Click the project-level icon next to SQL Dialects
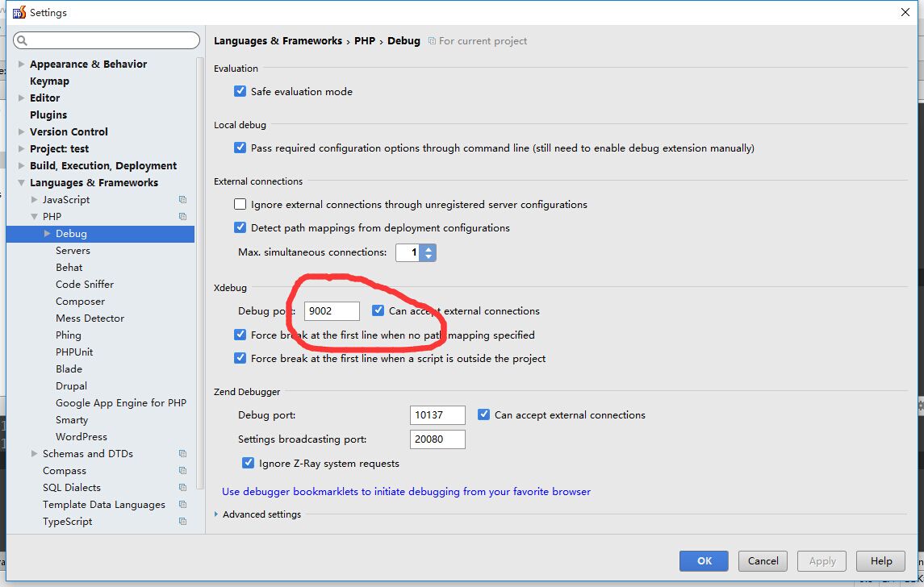924x587 pixels. [182, 488]
